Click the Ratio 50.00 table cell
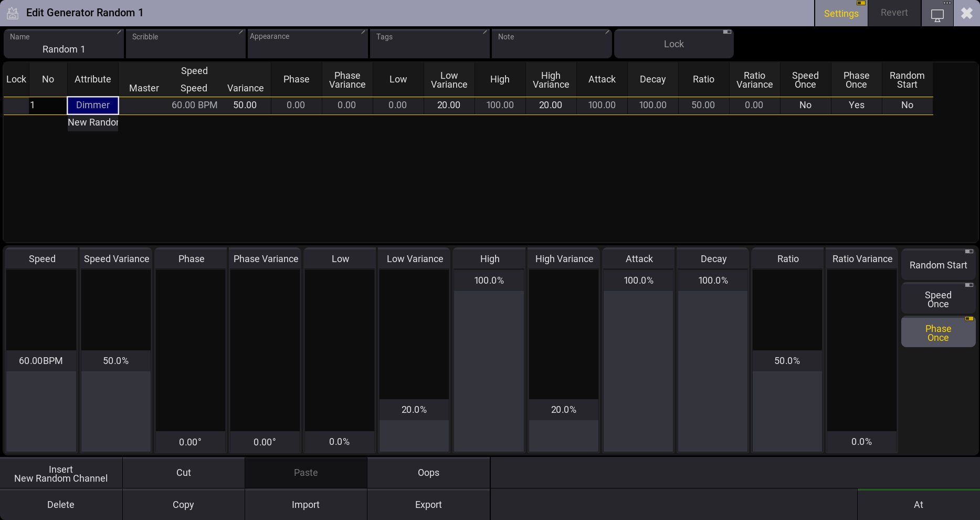The width and height of the screenshot is (980, 520). pyautogui.click(x=703, y=105)
